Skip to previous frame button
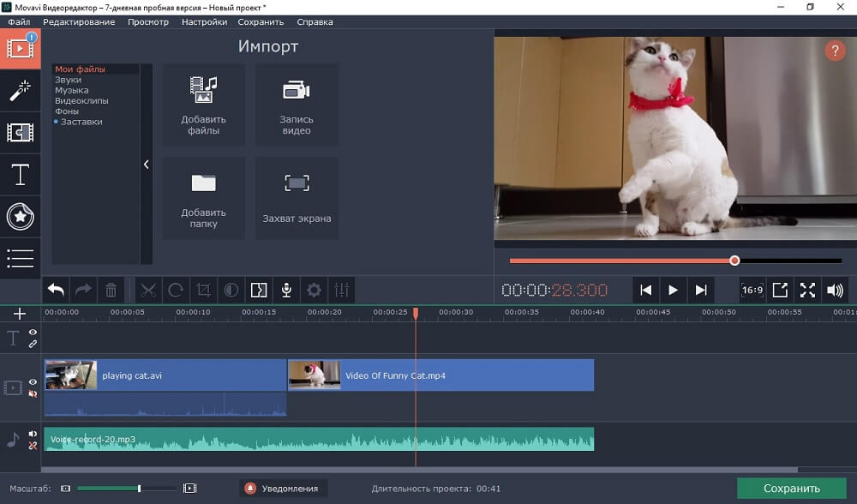The height and width of the screenshot is (504, 857). pos(645,290)
